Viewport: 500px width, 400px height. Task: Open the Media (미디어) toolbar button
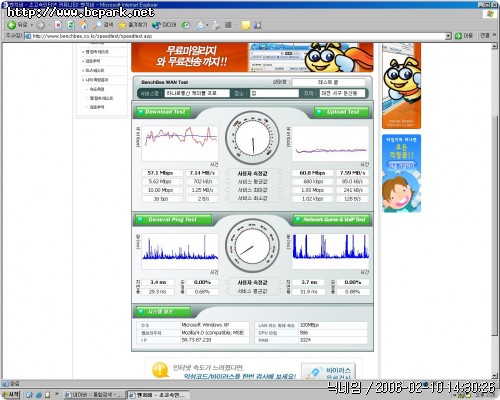(164, 25)
